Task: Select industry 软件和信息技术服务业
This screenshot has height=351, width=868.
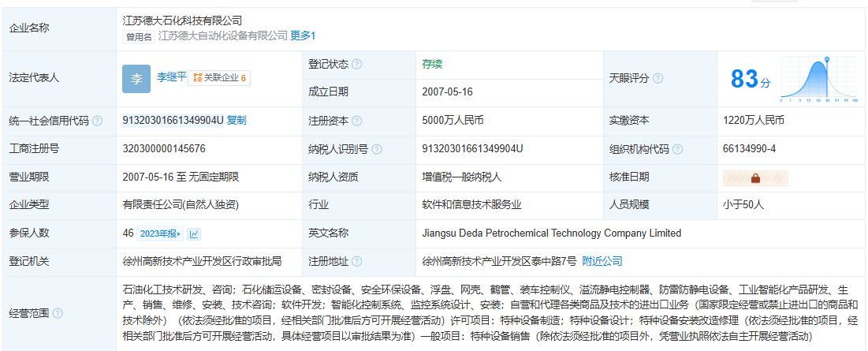Action: coord(471,205)
